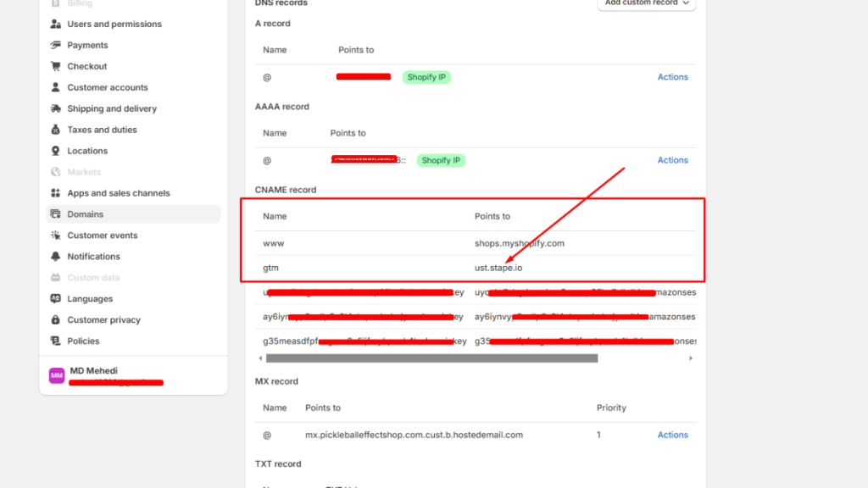Click the A record heading
Image resolution: width=868 pixels, height=488 pixels.
pyautogui.click(x=273, y=23)
